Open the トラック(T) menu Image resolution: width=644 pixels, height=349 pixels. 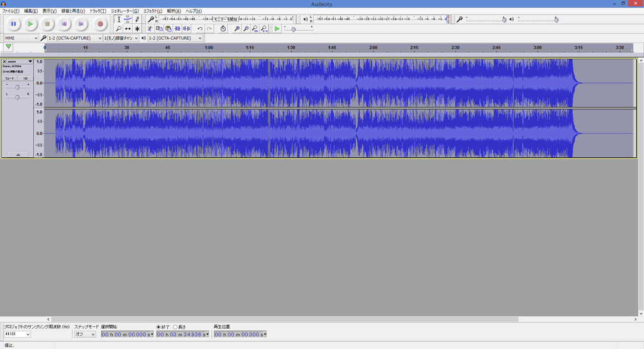(x=97, y=11)
